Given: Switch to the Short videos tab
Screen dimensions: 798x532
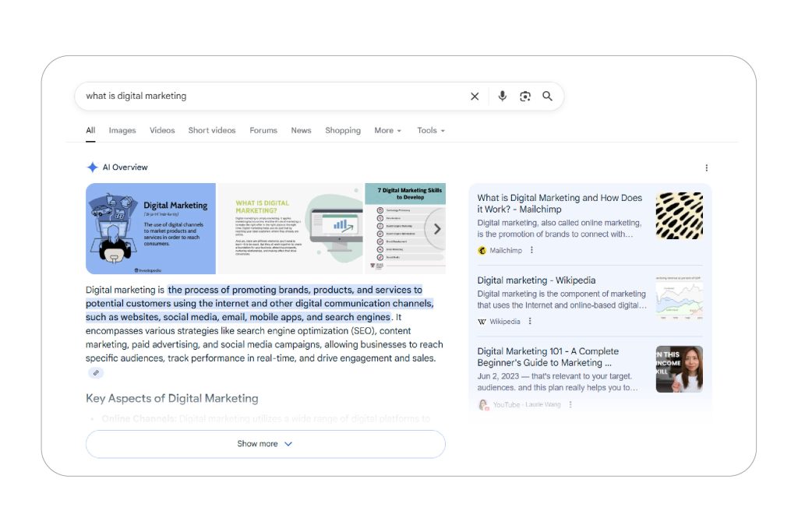Looking at the screenshot, I should [x=212, y=131].
